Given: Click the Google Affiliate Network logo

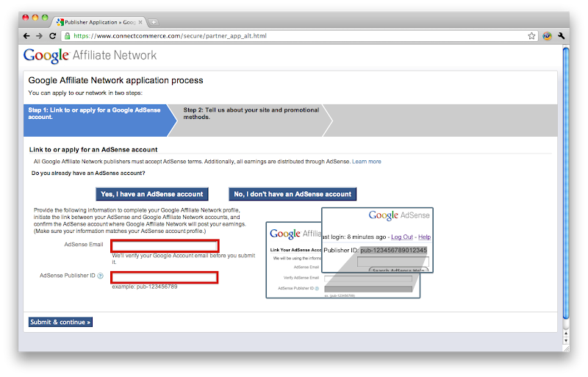Looking at the screenshot, I should [x=90, y=56].
